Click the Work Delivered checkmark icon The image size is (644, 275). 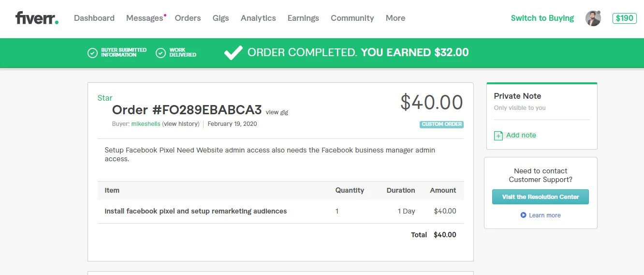point(161,53)
